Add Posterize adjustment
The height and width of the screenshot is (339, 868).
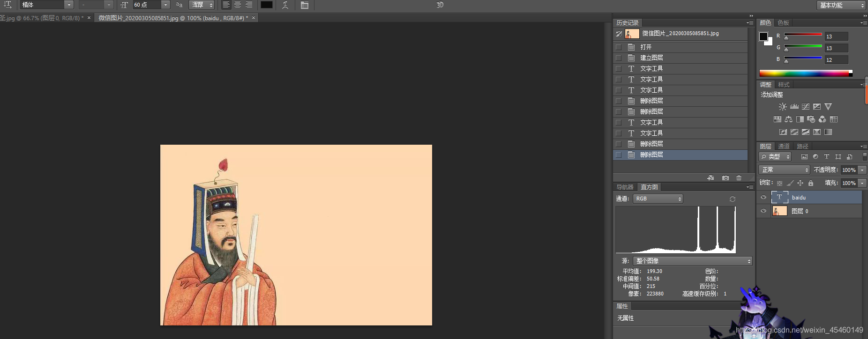coord(794,132)
